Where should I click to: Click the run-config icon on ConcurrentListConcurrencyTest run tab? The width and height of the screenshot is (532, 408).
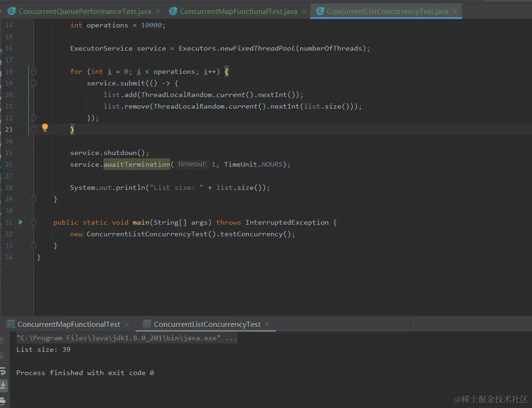pyautogui.click(x=147, y=324)
